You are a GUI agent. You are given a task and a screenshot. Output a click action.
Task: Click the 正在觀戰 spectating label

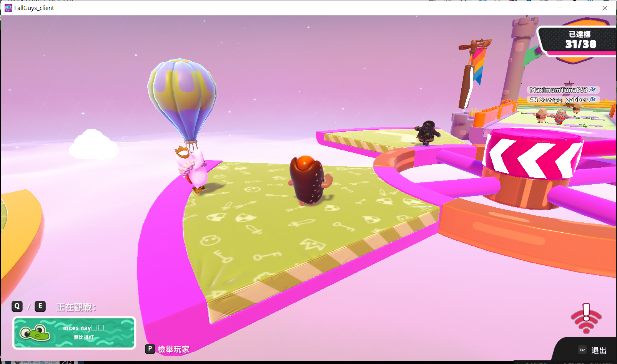76,307
